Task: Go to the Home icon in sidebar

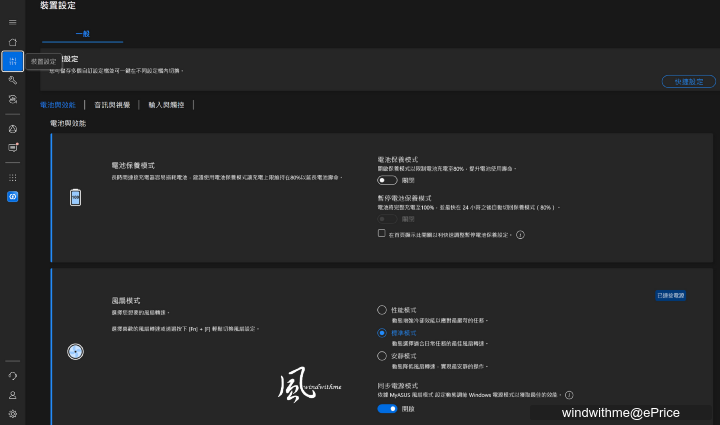Action: point(12,42)
